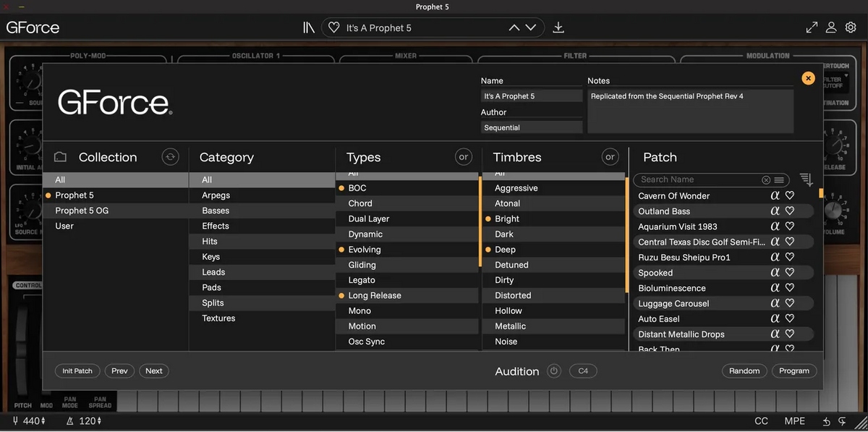Viewport: 868px width, 432px height.
Task: Click the Init Patch button
Action: click(77, 370)
